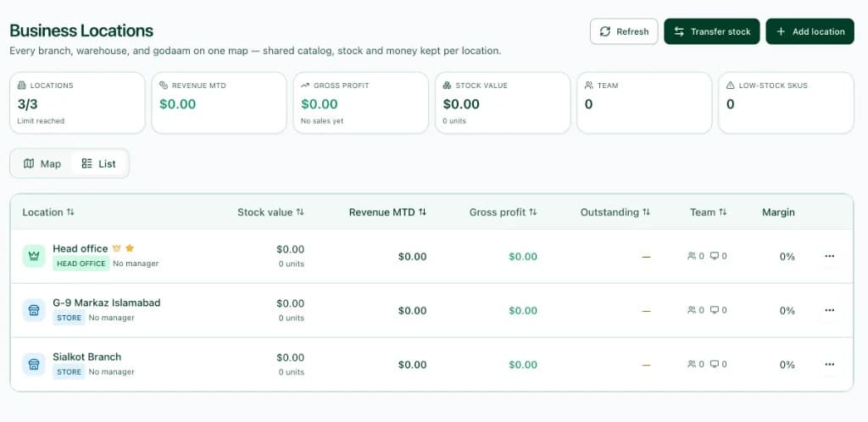The height and width of the screenshot is (422, 868).
Task: Open the Transfer stock dialog
Action: pyautogui.click(x=712, y=31)
